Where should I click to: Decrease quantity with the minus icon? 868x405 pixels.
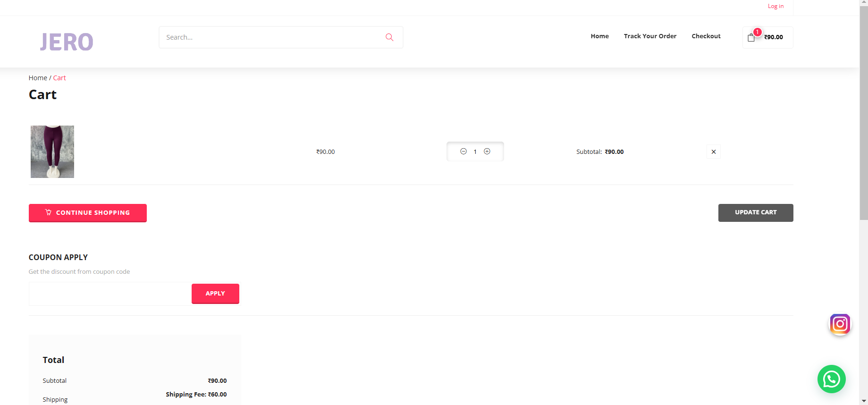click(x=463, y=152)
